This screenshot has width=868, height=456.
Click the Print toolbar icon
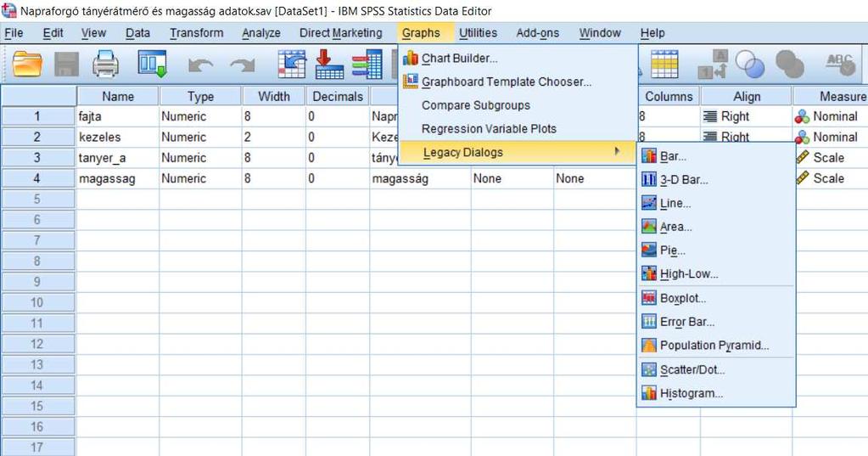[105, 64]
